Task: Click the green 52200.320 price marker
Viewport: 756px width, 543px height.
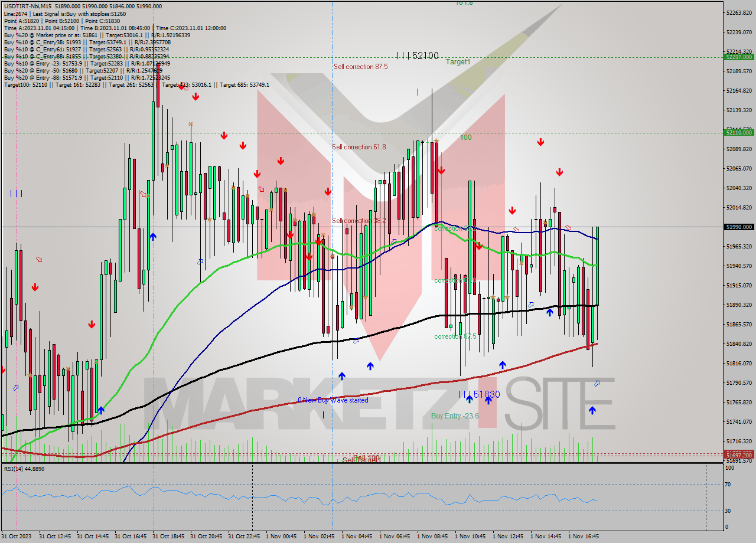Action: [739, 58]
